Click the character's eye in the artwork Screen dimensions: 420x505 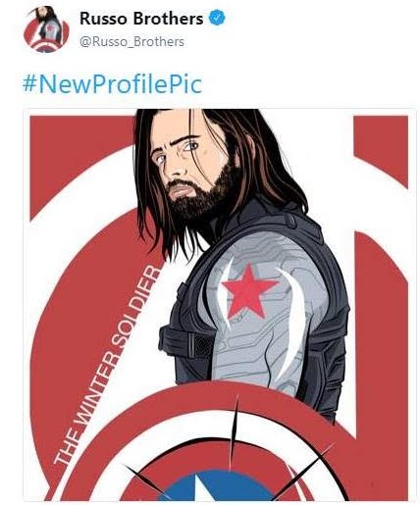pyautogui.click(x=191, y=145)
